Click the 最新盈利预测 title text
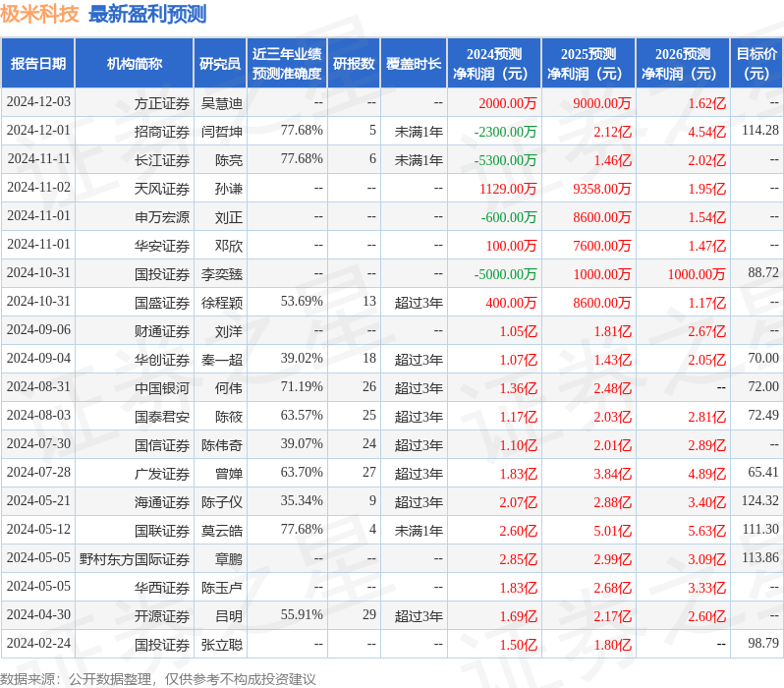Viewport: 784px width, 688px height. 147,14
